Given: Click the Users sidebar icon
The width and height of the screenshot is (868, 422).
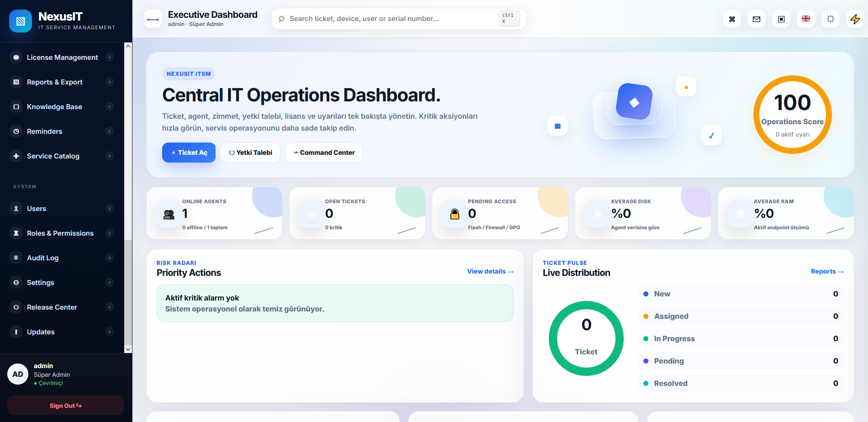Looking at the screenshot, I should pyautogui.click(x=16, y=209).
